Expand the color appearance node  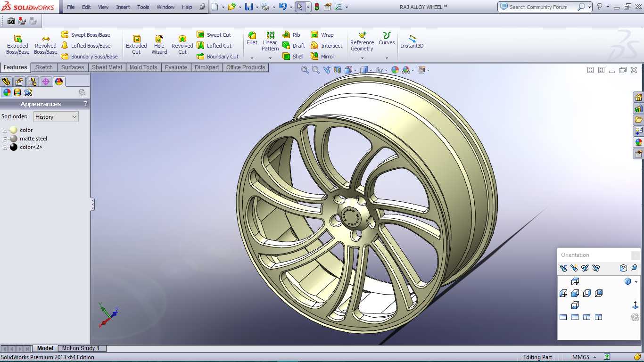point(5,131)
